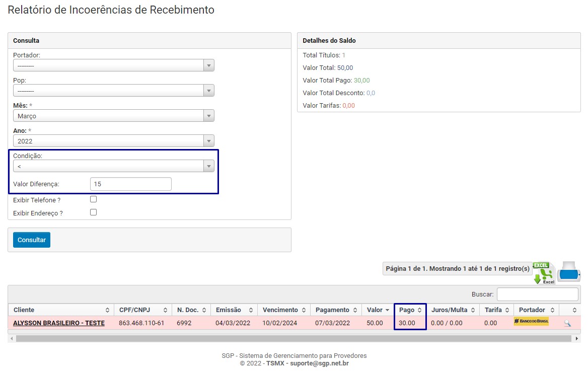Screen dimensions: 588x374
Task: Enable the Exibir Telefone checkbox
Action: pyautogui.click(x=93, y=199)
